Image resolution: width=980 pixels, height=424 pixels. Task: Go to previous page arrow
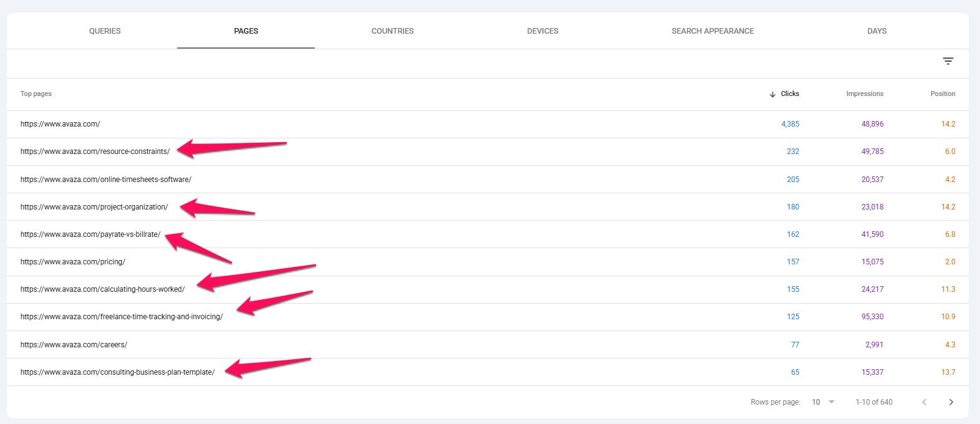click(924, 402)
